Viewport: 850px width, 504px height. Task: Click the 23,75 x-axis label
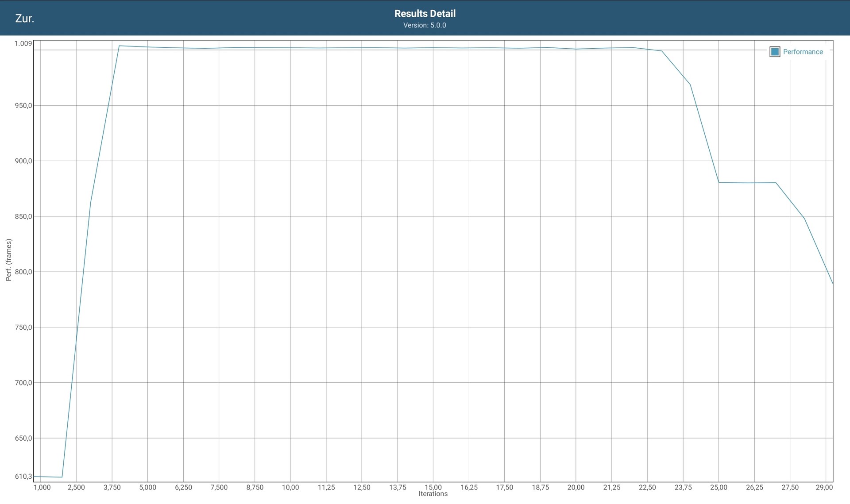pyautogui.click(x=683, y=487)
